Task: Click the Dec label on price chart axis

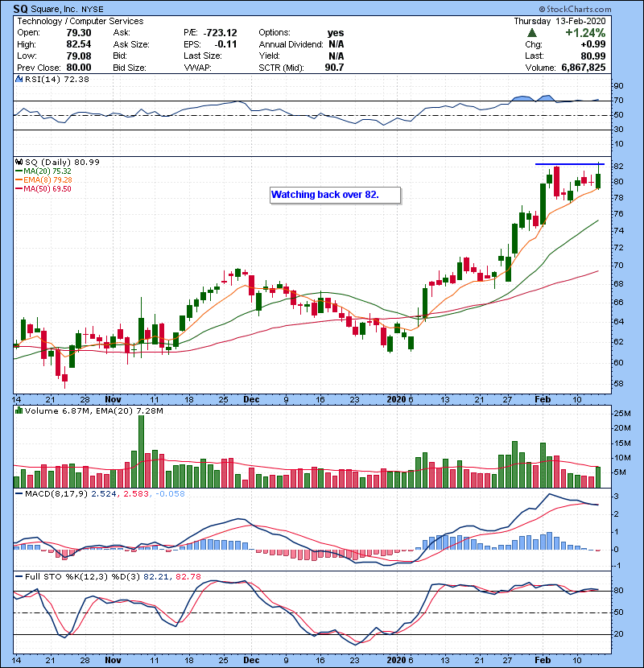Action: tap(251, 400)
